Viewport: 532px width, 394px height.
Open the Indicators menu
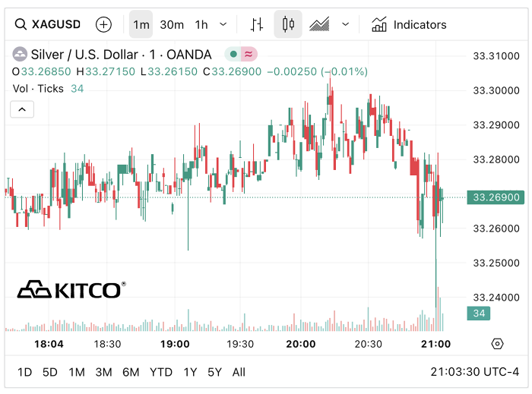click(x=409, y=25)
